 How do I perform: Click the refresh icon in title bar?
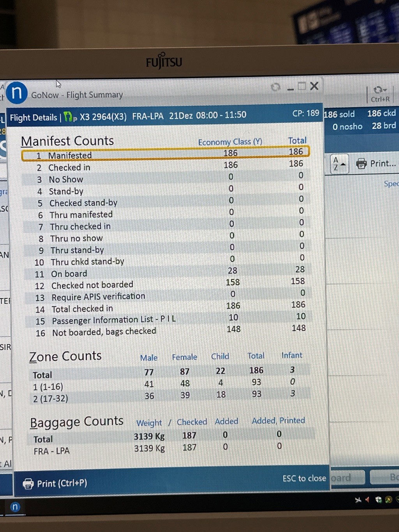[x=275, y=87]
